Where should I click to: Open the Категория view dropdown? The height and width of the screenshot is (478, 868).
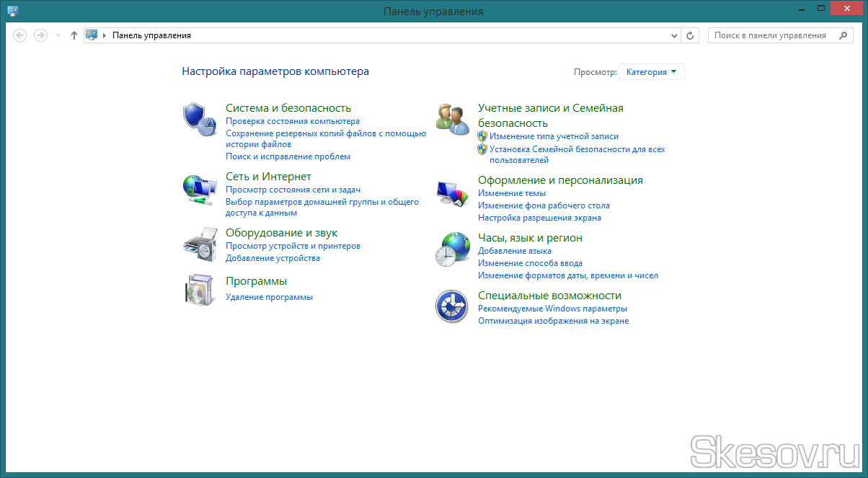[652, 72]
